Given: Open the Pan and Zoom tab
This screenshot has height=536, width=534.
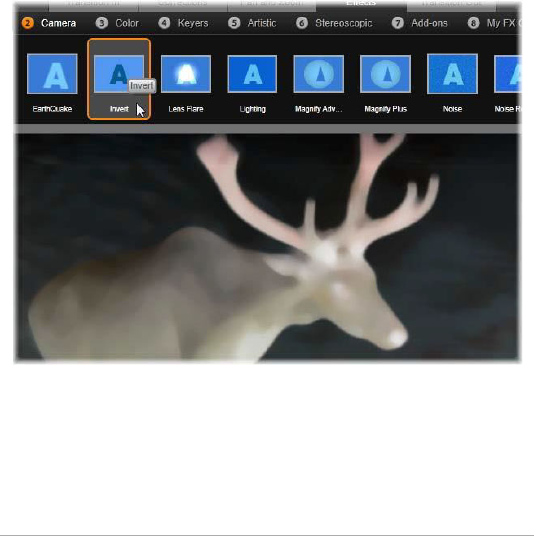Looking at the screenshot, I should pos(272,4).
